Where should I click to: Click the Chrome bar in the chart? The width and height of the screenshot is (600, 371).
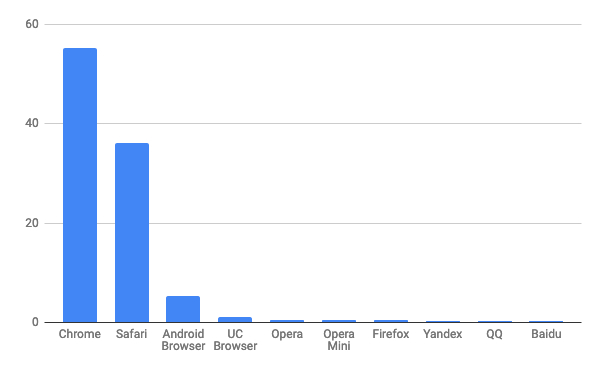coord(80,185)
